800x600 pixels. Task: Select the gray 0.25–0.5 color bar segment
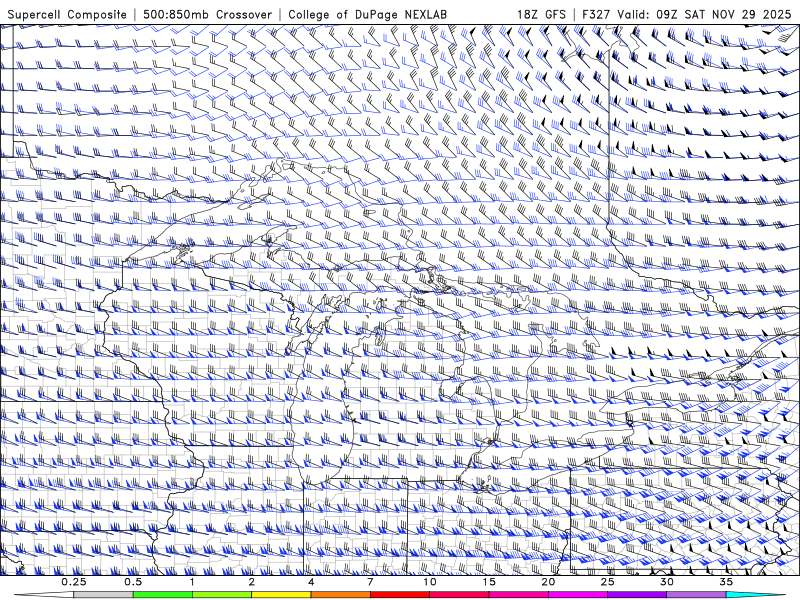point(104,595)
